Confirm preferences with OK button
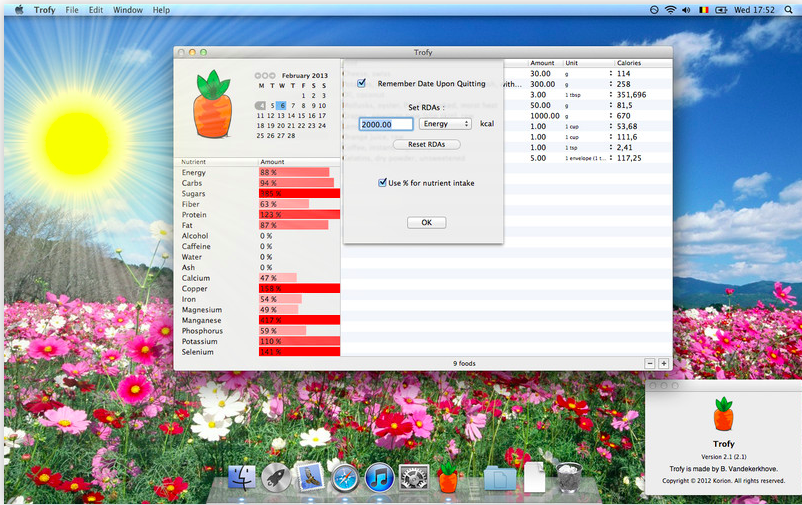 (x=427, y=223)
